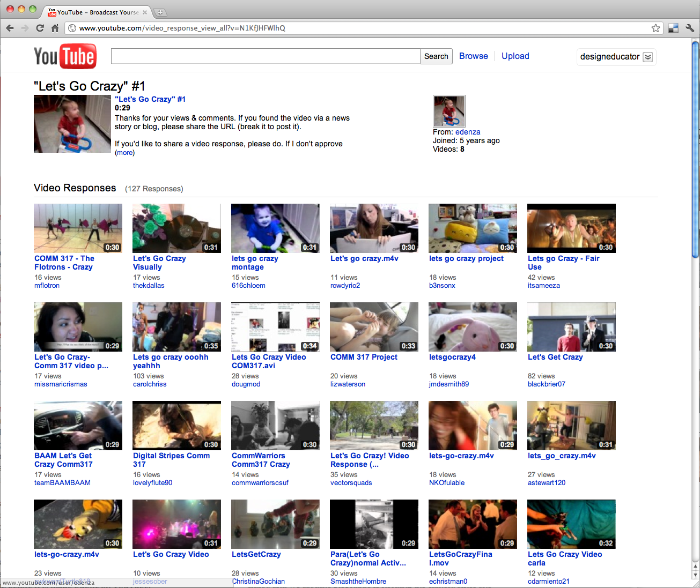
Task: Open the Lets go Crazy - Fair Use thumbnail
Action: click(x=571, y=228)
